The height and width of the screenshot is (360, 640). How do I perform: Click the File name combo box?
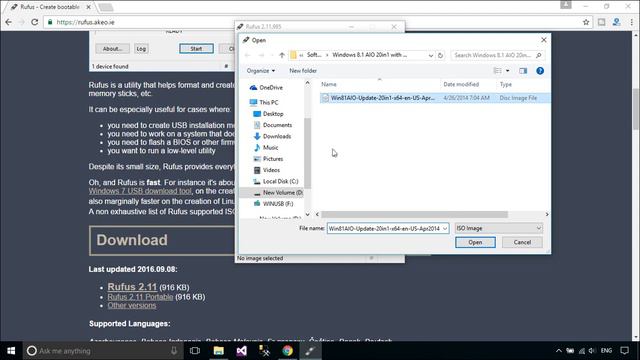click(388, 229)
